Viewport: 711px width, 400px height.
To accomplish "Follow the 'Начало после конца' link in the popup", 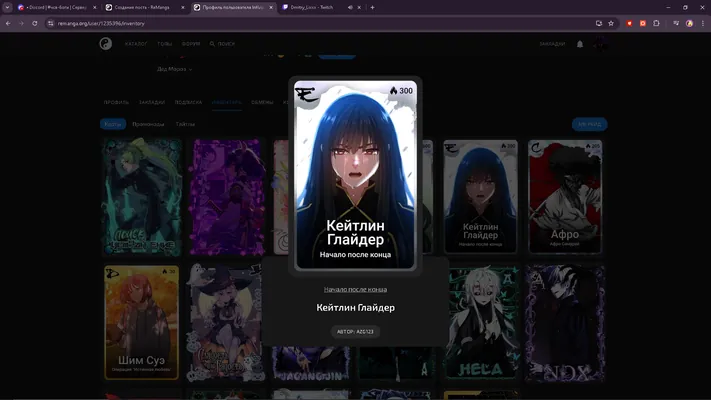I will (356, 289).
